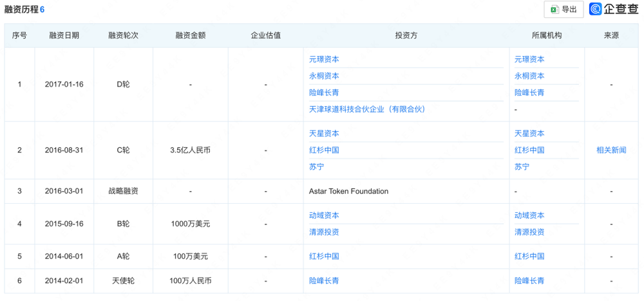The height and width of the screenshot is (301, 644).
Task: Click the 融资金额 column header
Action: pyautogui.click(x=190, y=35)
